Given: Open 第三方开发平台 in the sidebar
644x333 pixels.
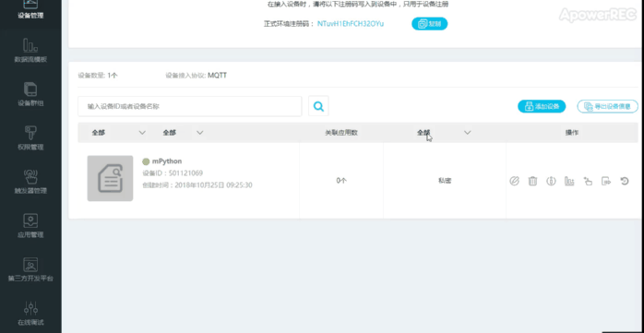Looking at the screenshot, I should [30, 269].
